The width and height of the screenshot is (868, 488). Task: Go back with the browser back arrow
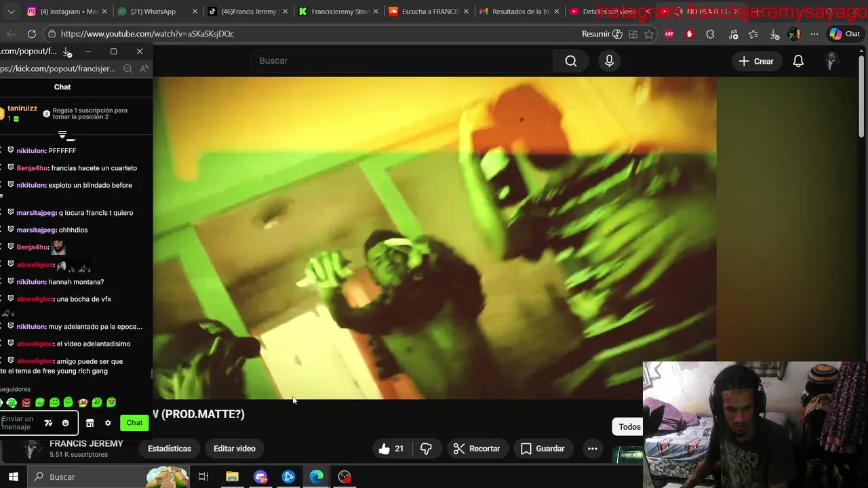[11, 34]
